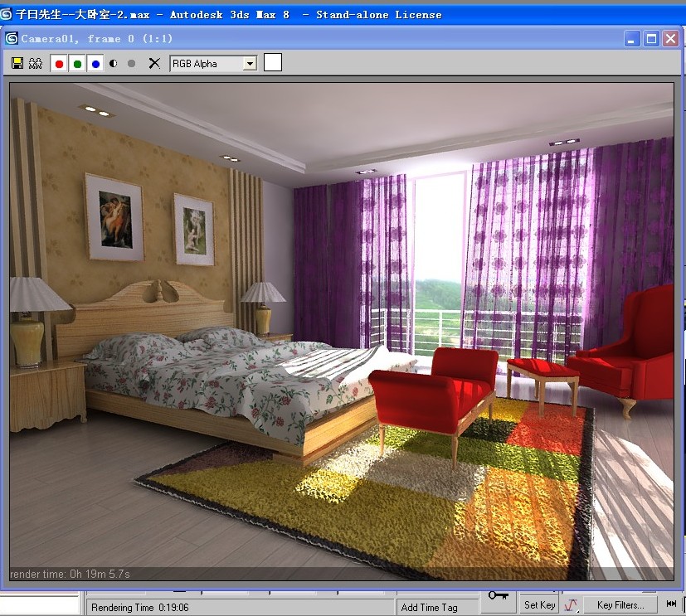The image size is (686, 616).
Task: Click the Save Bitmap disk icon
Action: click(x=17, y=63)
